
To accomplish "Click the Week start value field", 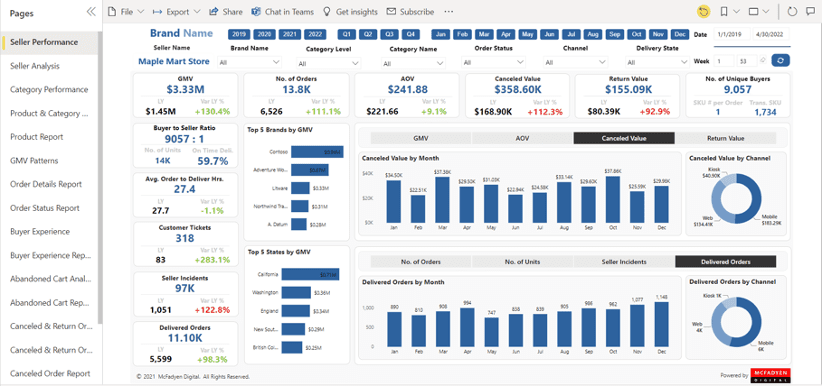I will 723,61.
